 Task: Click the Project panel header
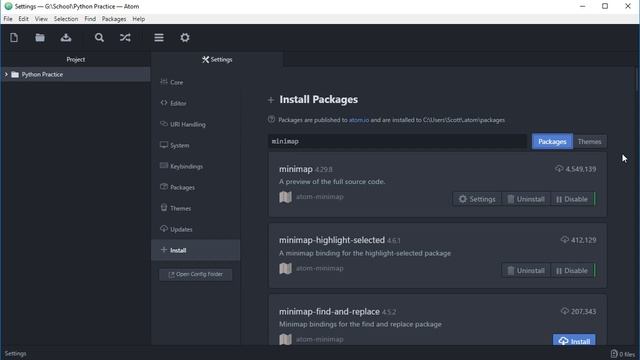(x=76, y=60)
